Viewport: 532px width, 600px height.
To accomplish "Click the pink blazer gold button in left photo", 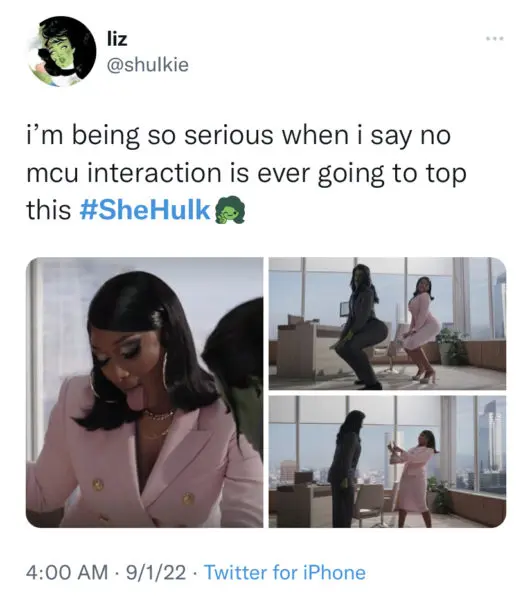I will pyautogui.click(x=98, y=485).
